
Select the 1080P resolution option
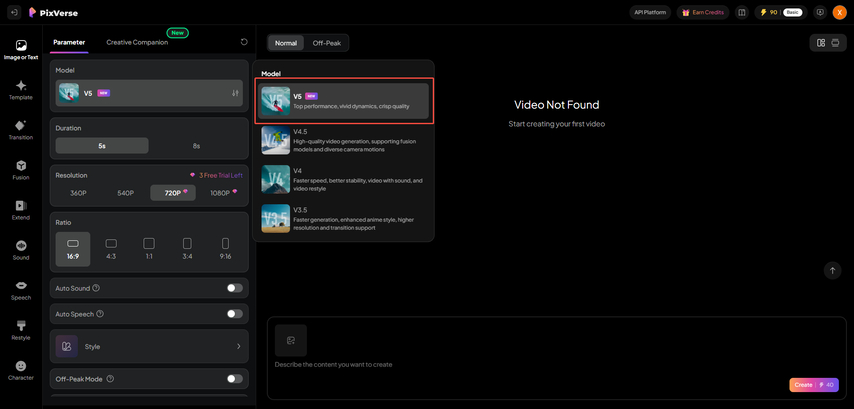223,193
